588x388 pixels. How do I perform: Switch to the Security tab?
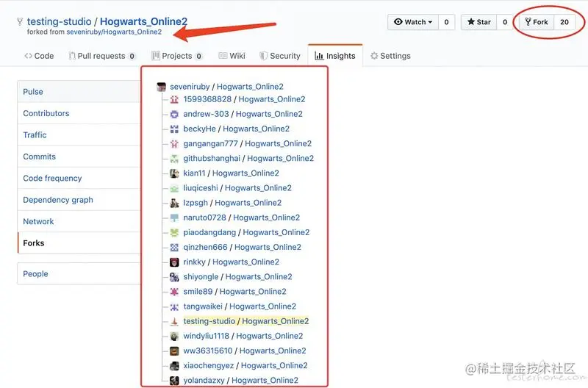(x=280, y=56)
